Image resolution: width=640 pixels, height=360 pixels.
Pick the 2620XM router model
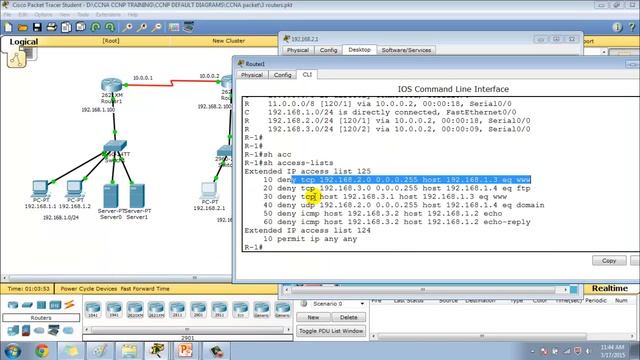(135, 310)
